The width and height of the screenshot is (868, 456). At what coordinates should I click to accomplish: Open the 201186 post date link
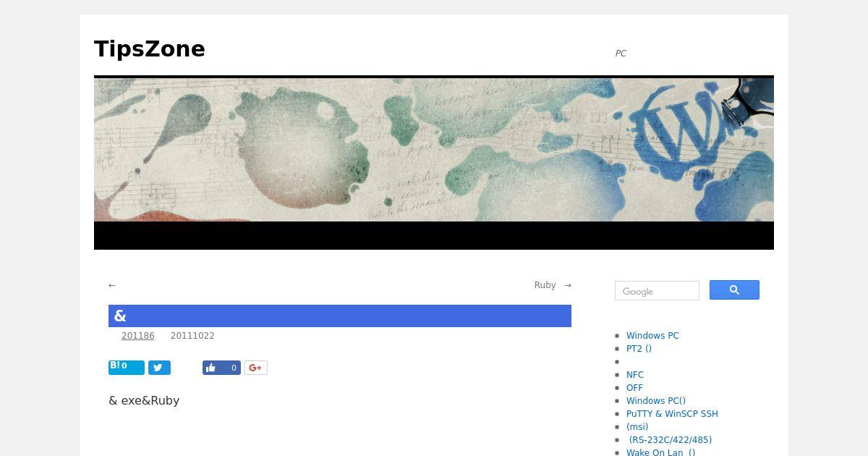pyautogui.click(x=138, y=336)
